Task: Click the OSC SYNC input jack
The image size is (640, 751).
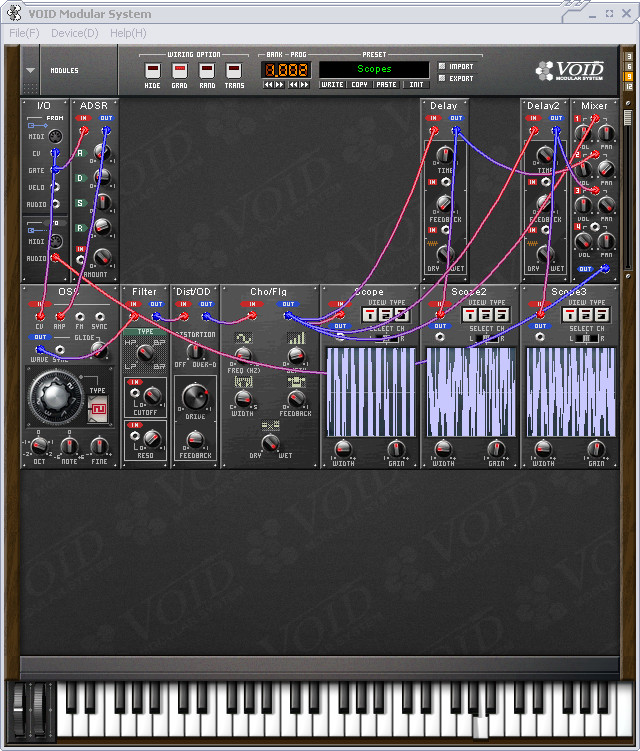Action: point(99,317)
